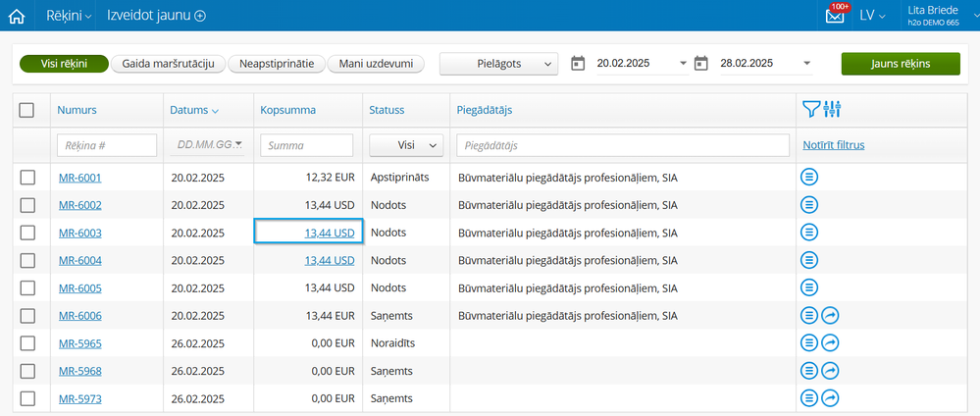Switch to Gaida maršrutāciju tab
This screenshot has height=416, width=980.
pyautogui.click(x=169, y=64)
